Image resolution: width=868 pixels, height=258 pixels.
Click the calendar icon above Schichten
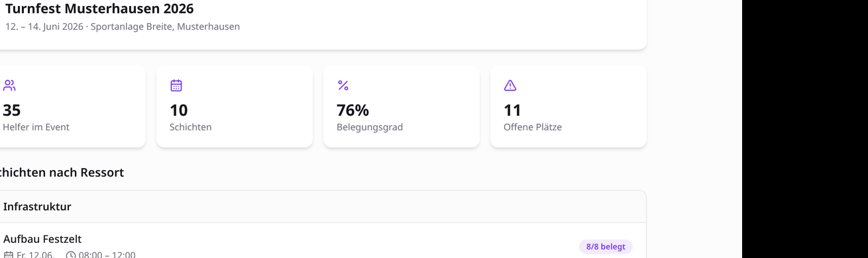(x=176, y=85)
